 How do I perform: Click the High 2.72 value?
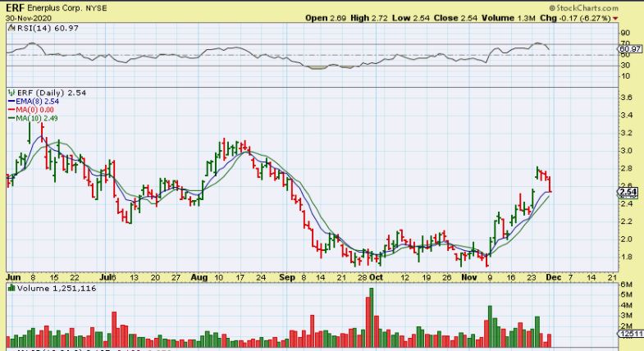tap(369, 18)
